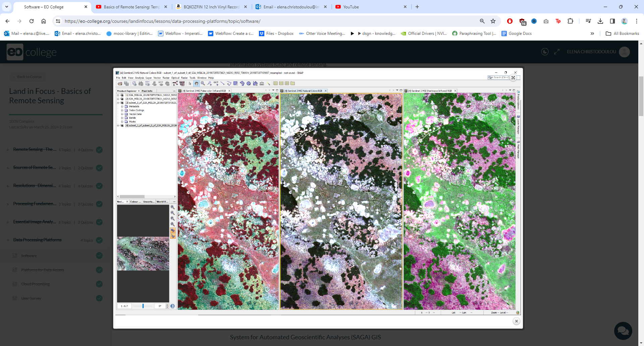Viewport: 644px width, 346px height.
Task: Click the 'Back to Course' button
Action: click(x=28, y=77)
